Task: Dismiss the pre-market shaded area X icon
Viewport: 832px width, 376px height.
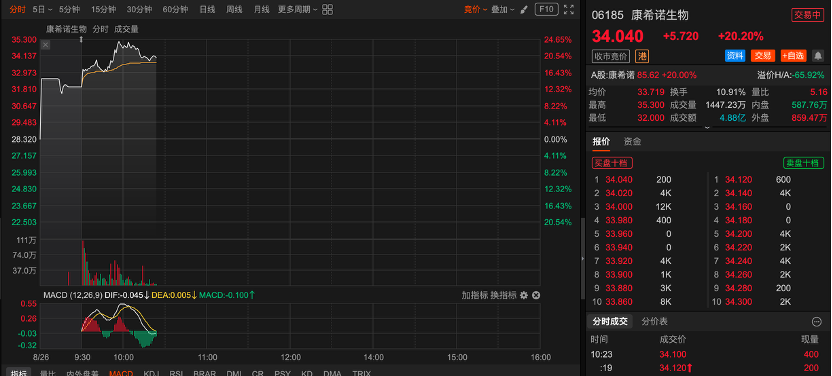Action: (46, 45)
